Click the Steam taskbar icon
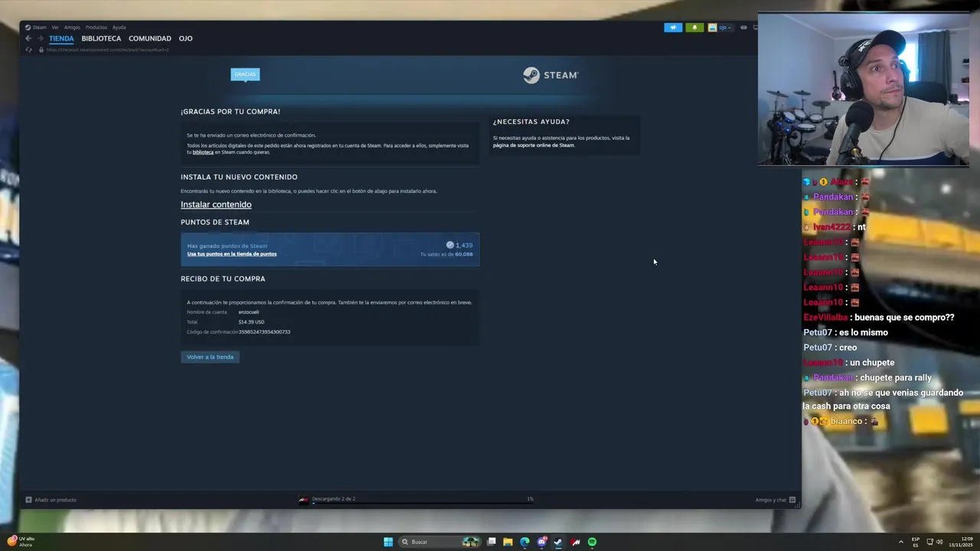The width and height of the screenshot is (980, 551). pyautogui.click(x=558, y=542)
